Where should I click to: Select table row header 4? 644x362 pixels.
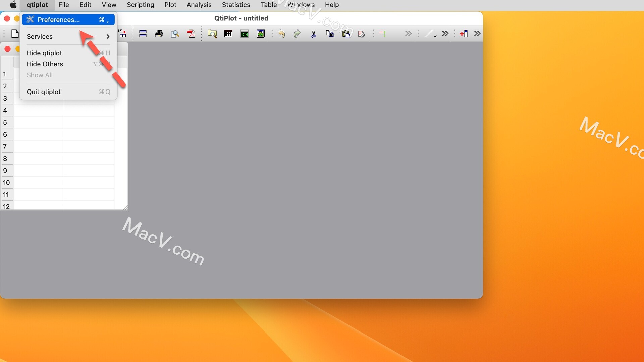click(6, 110)
